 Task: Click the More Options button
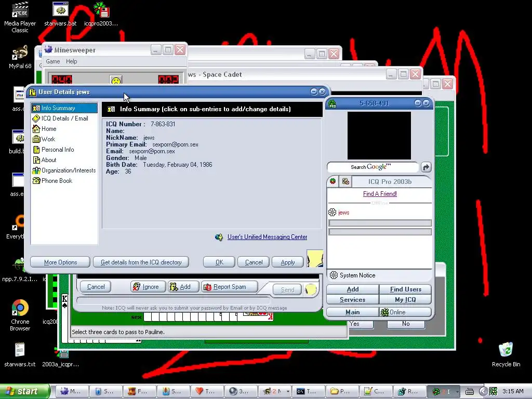[x=60, y=262]
